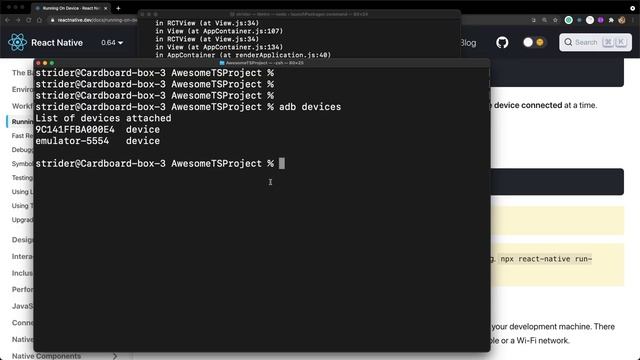Click 'in AppContainer (at renderApplication.js:40)' line
640x360 pixels.
(x=243, y=55)
